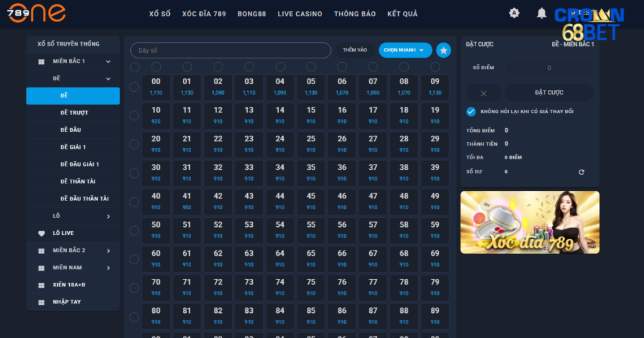Click the blue star favorites button

443,50
